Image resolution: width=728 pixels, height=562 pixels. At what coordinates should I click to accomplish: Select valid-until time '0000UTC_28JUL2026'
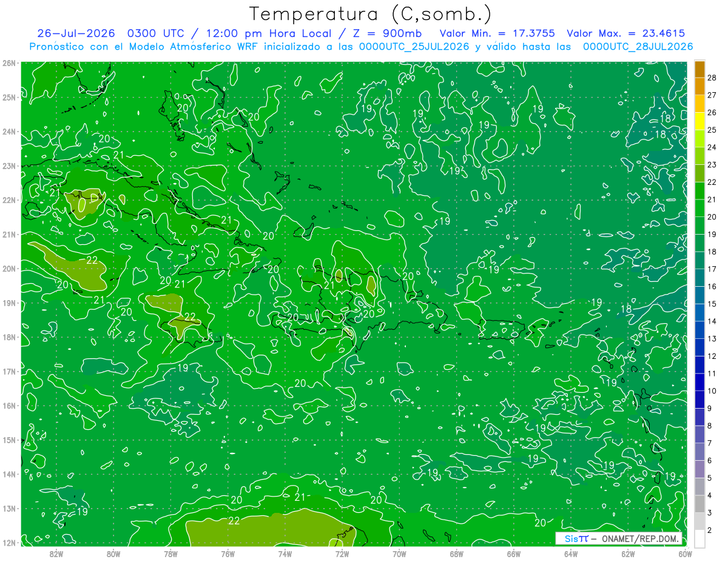click(x=638, y=47)
